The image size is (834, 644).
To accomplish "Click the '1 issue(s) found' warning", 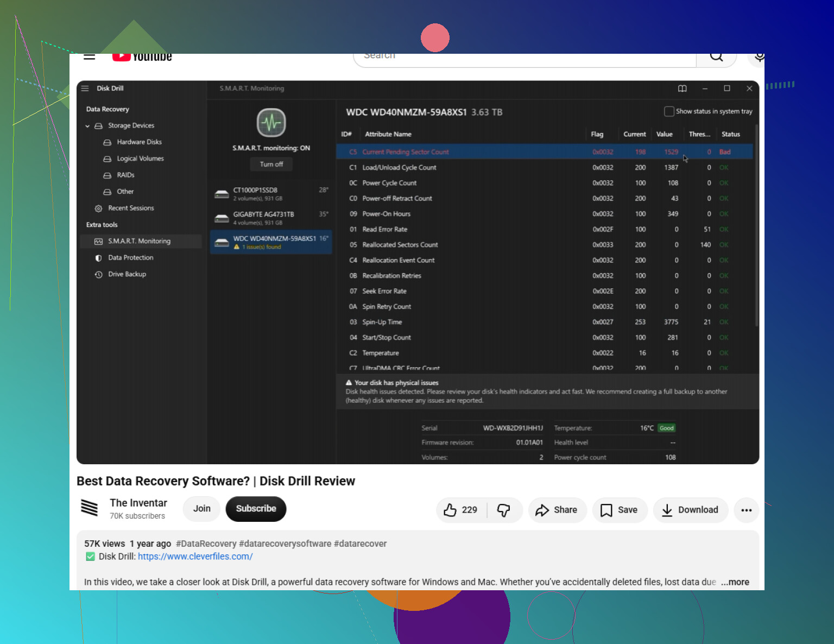I will click(x=257, y=247).
